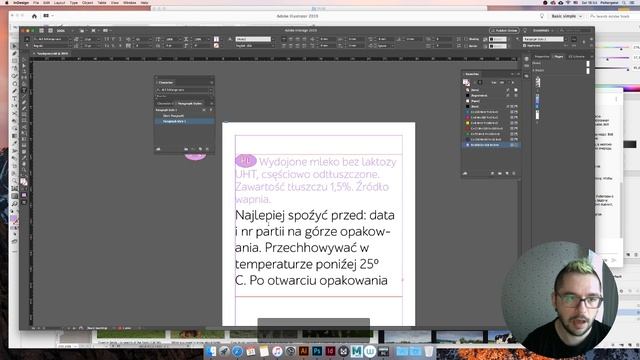Toggle the Hyphenate checkbox in Control panel
Screen dimensions: 640x360
[525, 46]
